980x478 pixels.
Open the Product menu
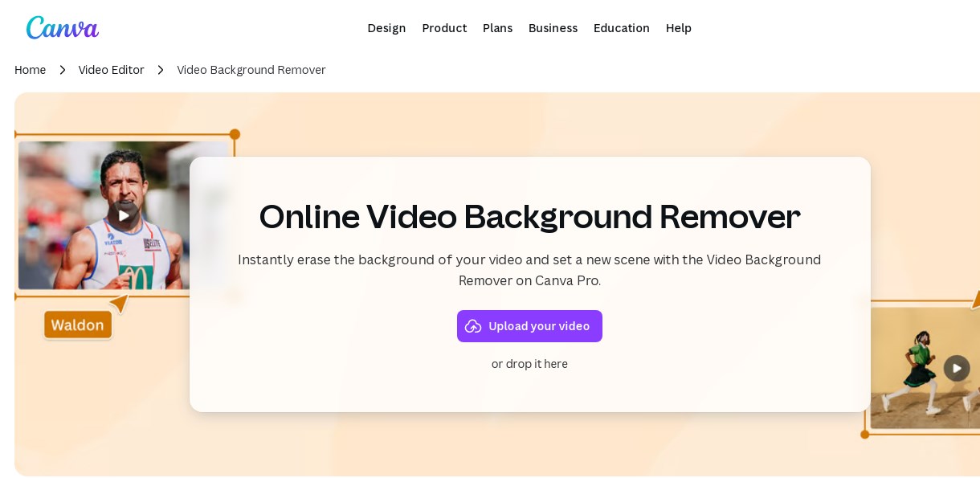tap(444, 28)
